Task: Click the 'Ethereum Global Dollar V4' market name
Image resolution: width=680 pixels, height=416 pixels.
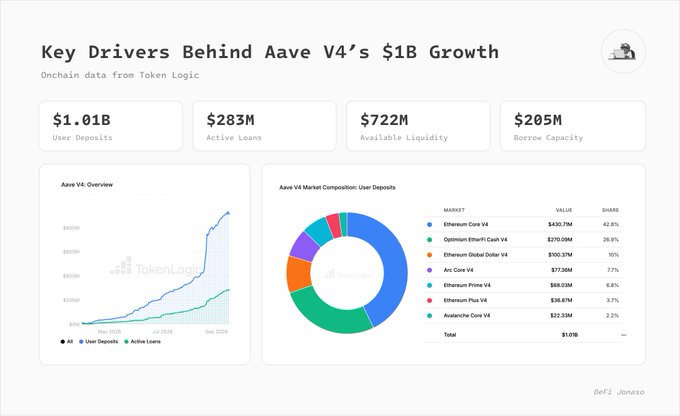Action: (x=475, y=255)
